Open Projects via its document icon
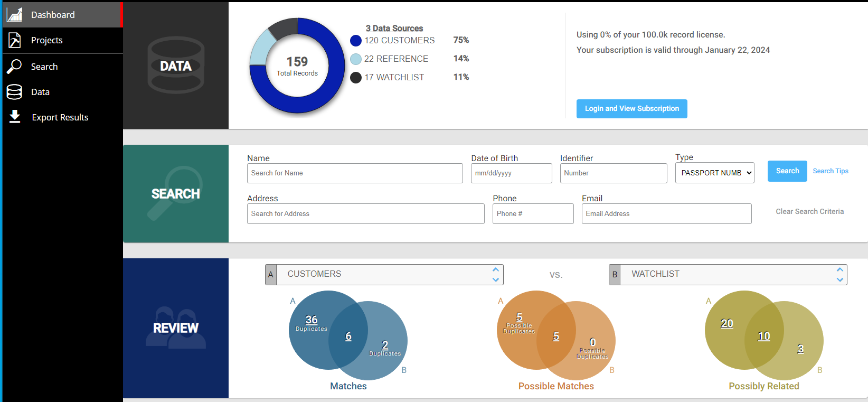This screenshot has height=402, width=868. pos(15,40)
